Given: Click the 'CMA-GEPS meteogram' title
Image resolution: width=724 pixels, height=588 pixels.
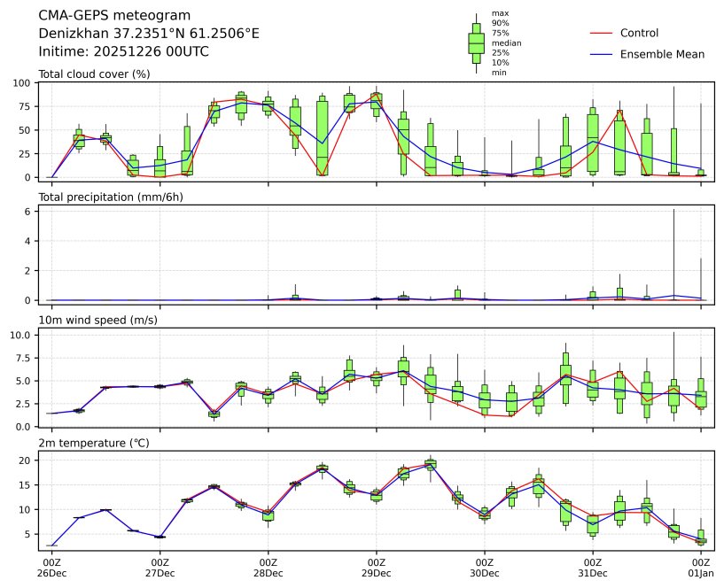Looking at the screenshot, I should pos(114,16).
